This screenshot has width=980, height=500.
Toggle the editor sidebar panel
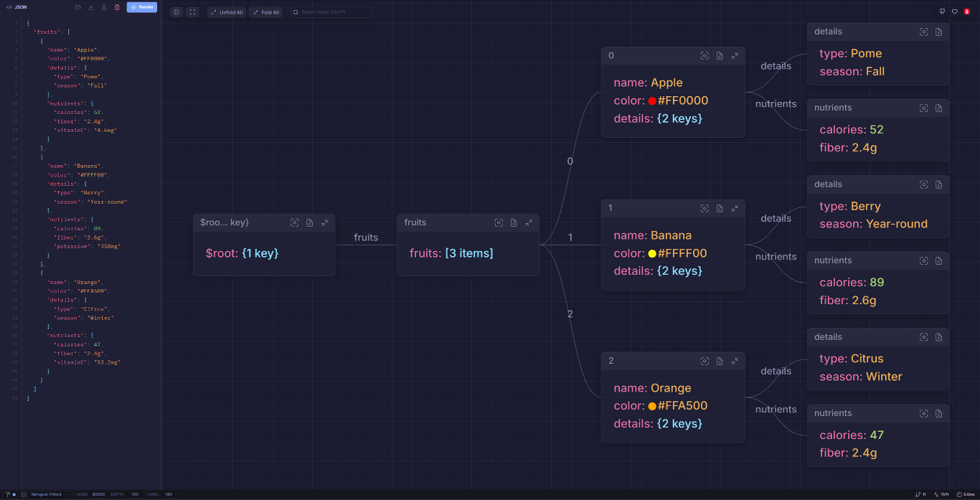click(x=176, y=12)
